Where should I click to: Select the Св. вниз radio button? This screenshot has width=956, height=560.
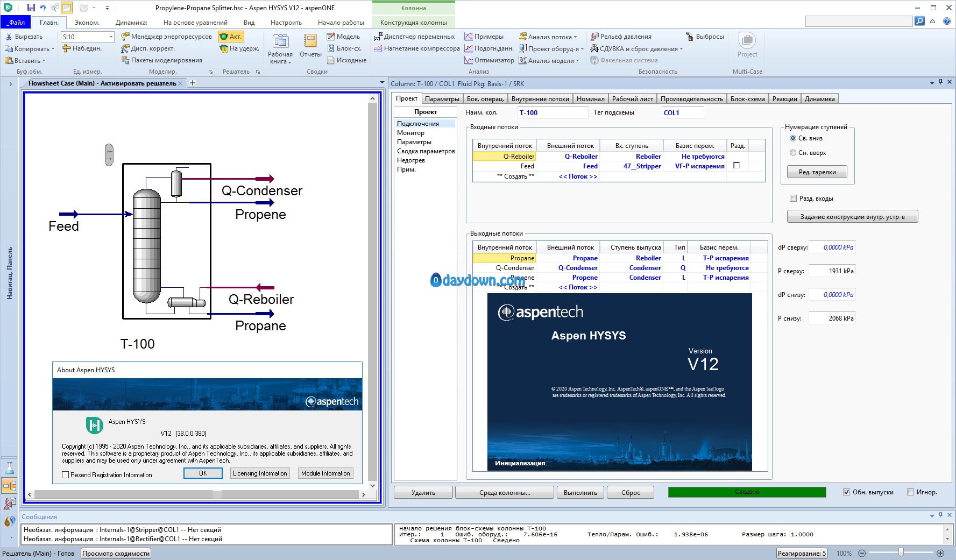792,138
